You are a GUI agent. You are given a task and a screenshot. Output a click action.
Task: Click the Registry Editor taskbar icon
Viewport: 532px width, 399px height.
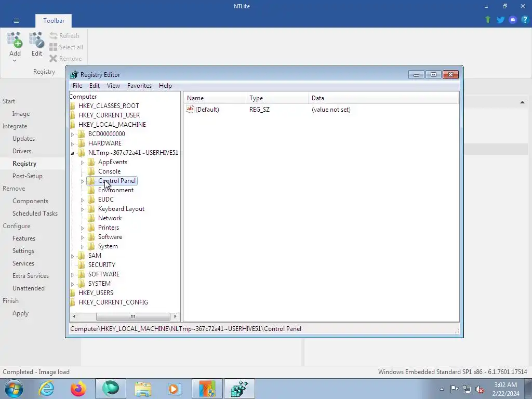240,389
